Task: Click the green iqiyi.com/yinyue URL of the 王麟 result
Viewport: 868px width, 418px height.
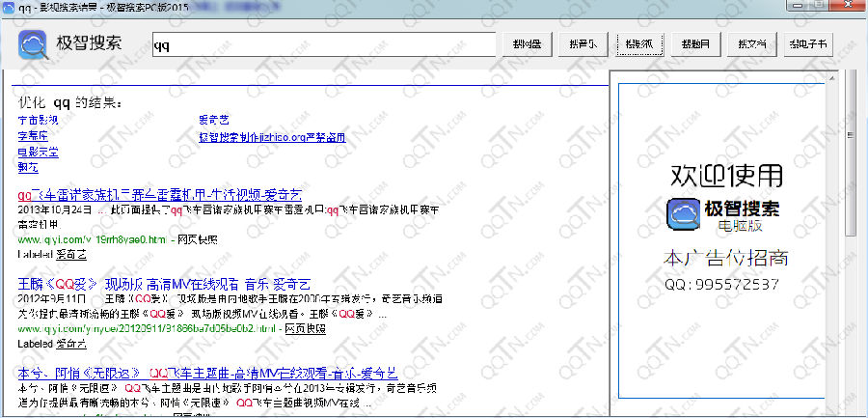Action: [147, 329]
